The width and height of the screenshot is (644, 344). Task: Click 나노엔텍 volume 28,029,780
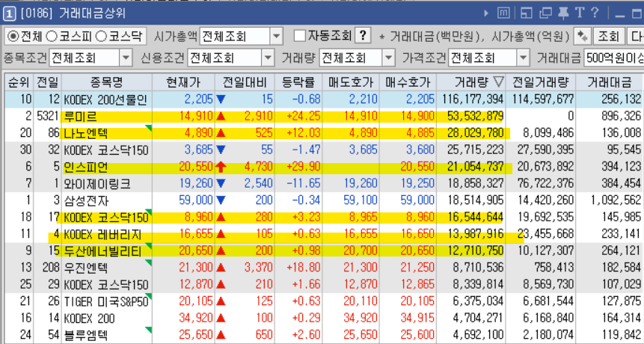point(475,133)
